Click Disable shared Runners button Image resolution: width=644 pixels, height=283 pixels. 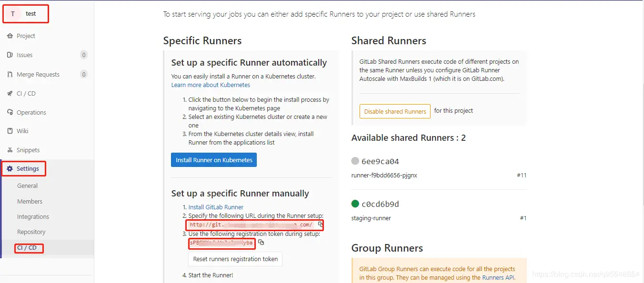395,111
